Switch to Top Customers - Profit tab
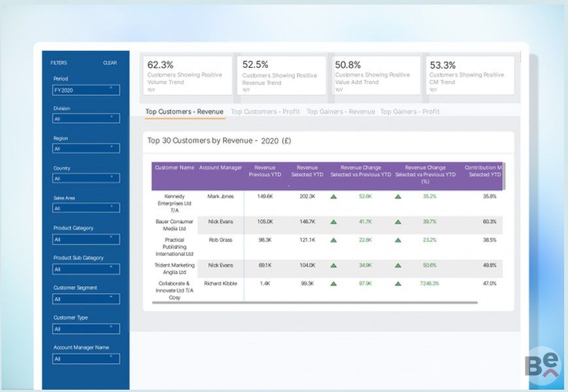Image resolution: width=568 pixels, height=392 pixels. pyautogui.click(x=265, y=112)
